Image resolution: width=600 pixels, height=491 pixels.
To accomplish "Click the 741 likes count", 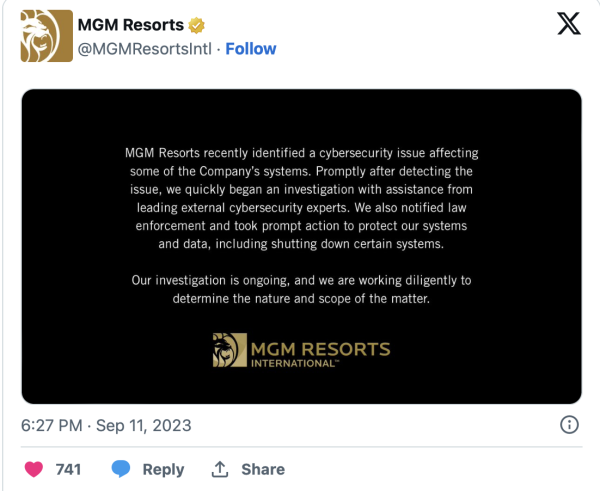I will pyautogui.click(x=68, y=470).
